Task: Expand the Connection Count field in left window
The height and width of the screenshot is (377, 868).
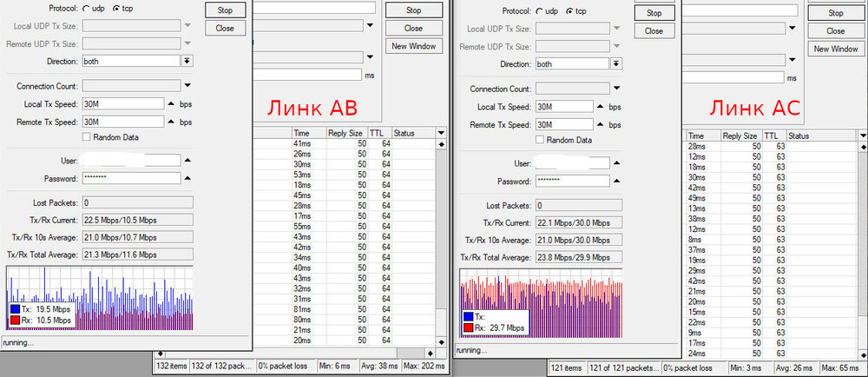Action: tap(187, 86)
